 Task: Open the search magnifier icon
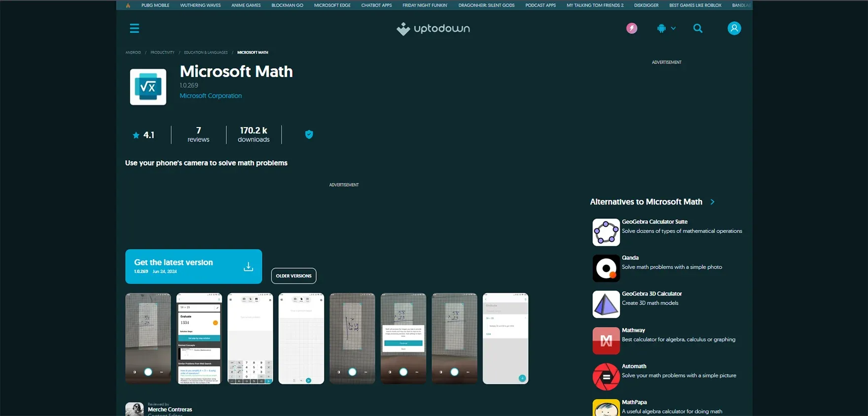(x=697, y=28)
